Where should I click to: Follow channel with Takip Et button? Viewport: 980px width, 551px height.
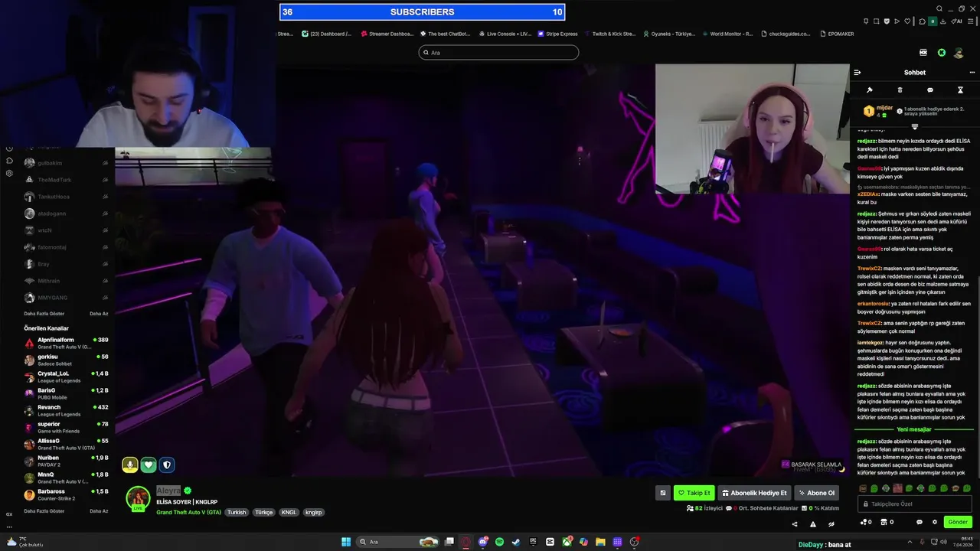point(694,493)
